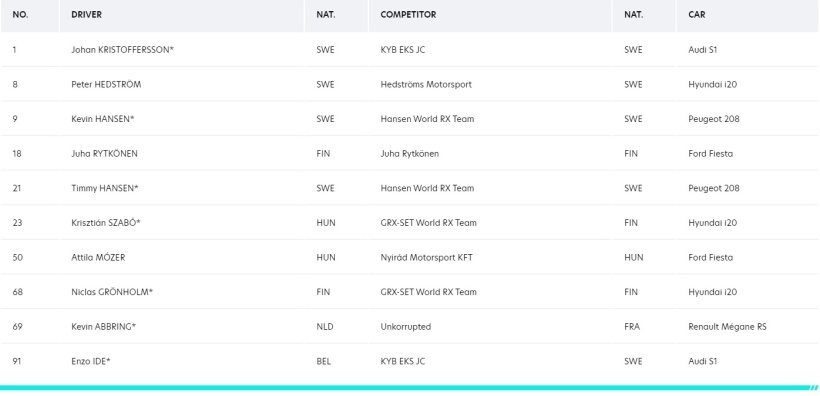Click the CAR column header

(x=697, y=15)
